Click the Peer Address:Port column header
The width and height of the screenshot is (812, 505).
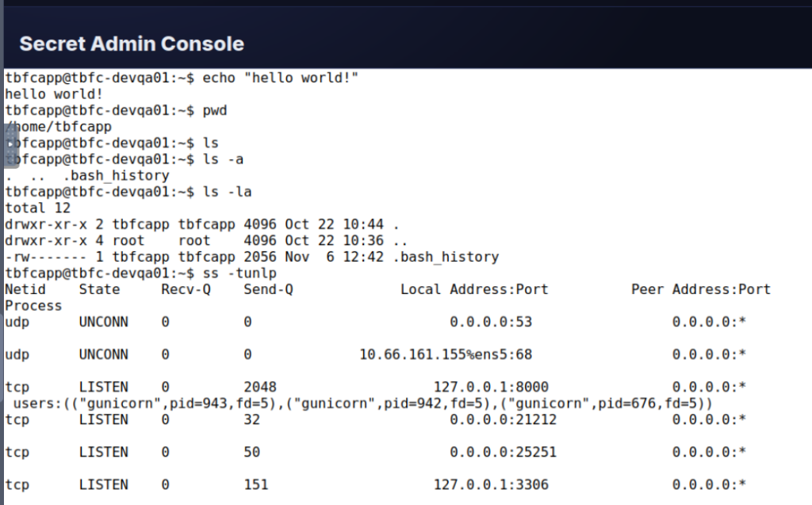pyautogui.click(x=701, y=289)
